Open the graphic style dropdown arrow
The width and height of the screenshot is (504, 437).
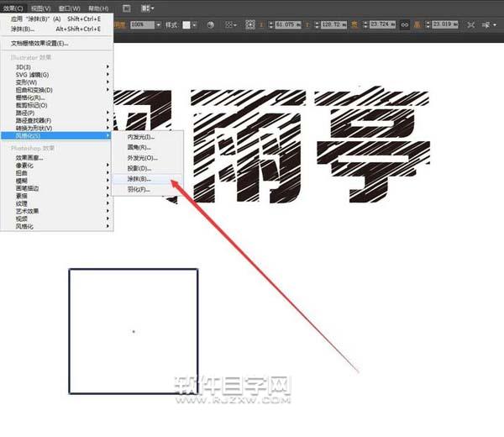pos(194,24)
